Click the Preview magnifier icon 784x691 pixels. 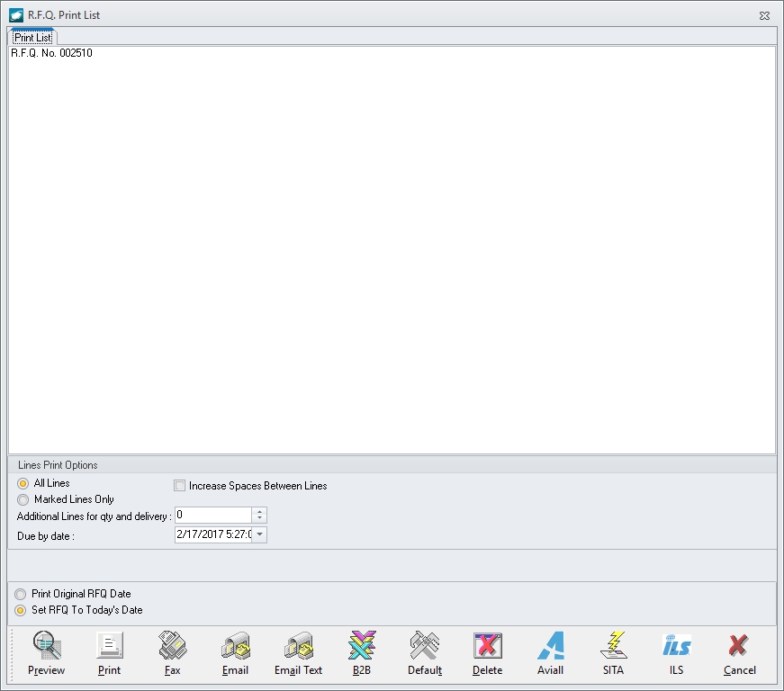coord(46,645)
